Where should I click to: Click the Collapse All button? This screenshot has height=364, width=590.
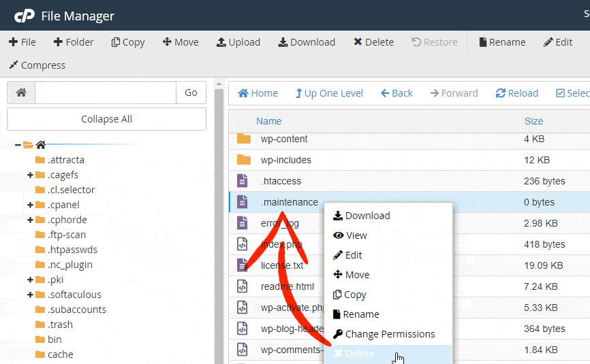tap(106, 119)
